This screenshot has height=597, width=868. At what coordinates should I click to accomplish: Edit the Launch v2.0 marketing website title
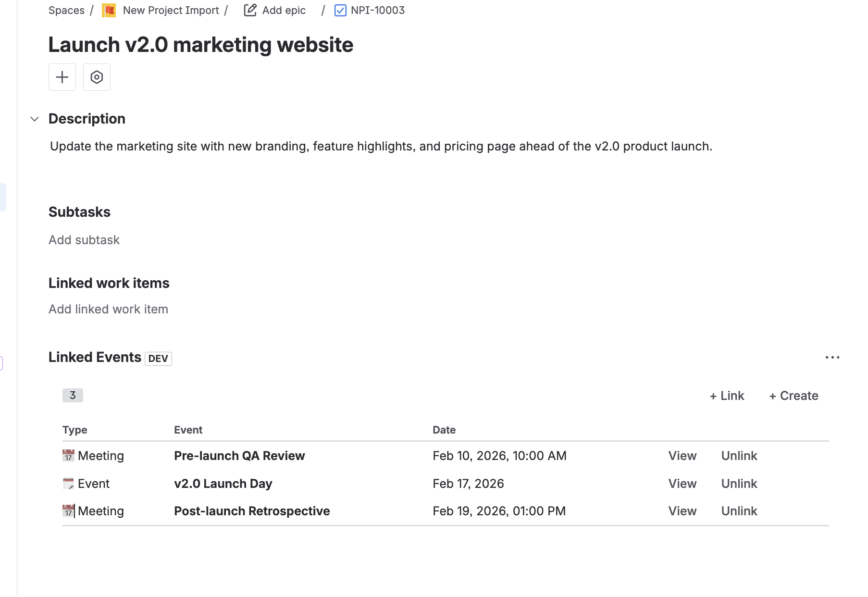coord(200,45)
